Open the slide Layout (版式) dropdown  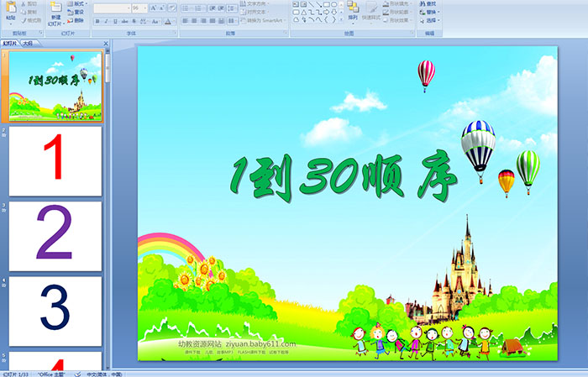click(77, 3)
